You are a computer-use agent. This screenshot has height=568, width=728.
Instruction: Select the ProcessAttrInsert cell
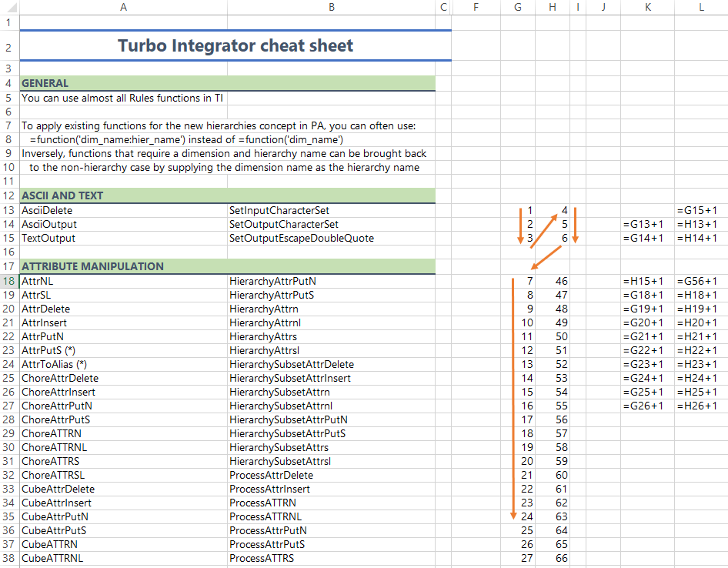(332, 489)
